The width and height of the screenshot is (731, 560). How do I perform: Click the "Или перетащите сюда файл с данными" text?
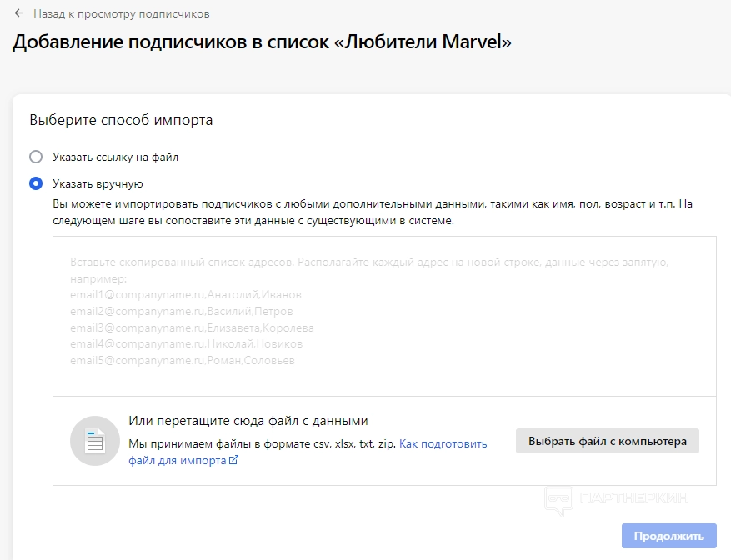click(248, 421)
